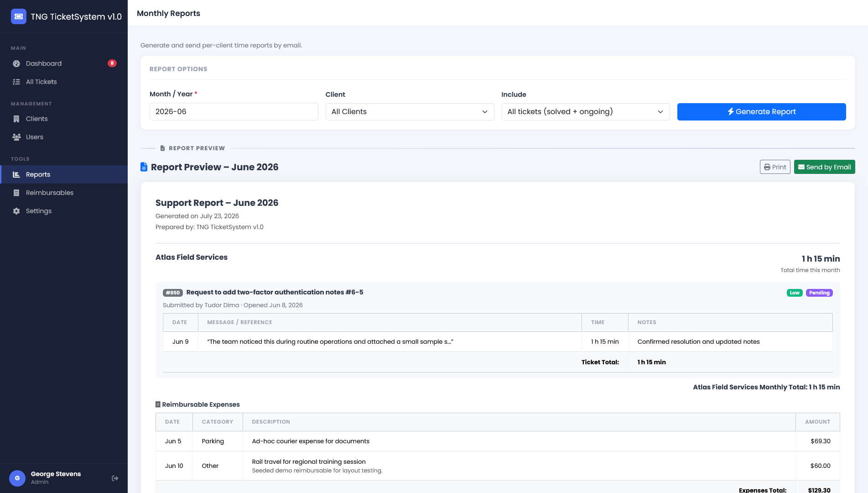Click the red notification badge showing 8
This screenshot has width=868, height=493.
(x=112, y=63)
